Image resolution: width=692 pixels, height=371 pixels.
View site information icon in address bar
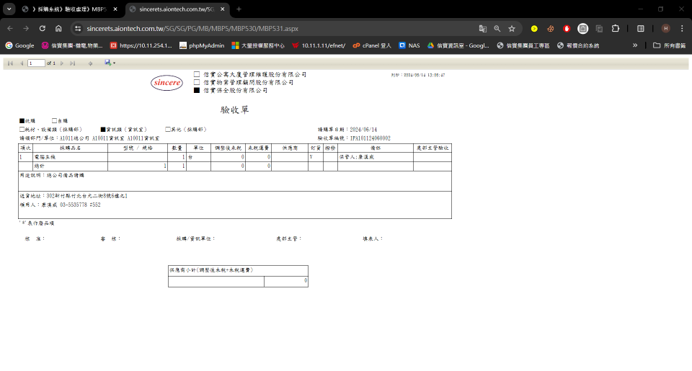78,28
